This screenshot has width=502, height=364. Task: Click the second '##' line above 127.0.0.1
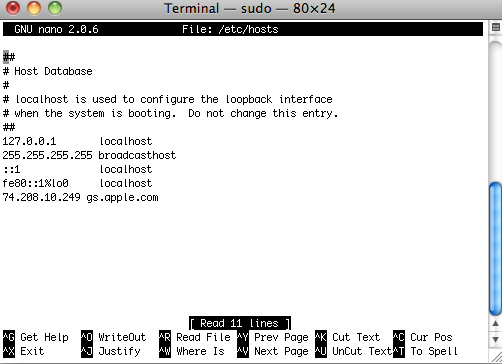coord(9,127)
